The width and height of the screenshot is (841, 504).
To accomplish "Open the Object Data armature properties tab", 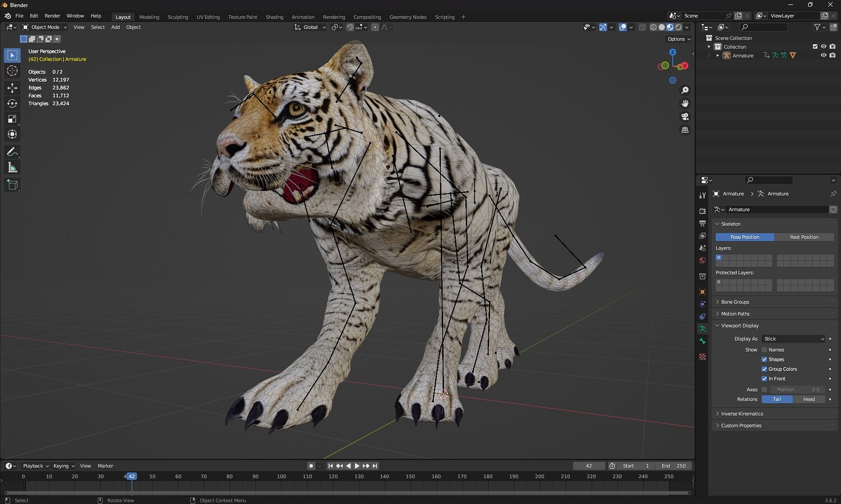I will coord(703,329).
